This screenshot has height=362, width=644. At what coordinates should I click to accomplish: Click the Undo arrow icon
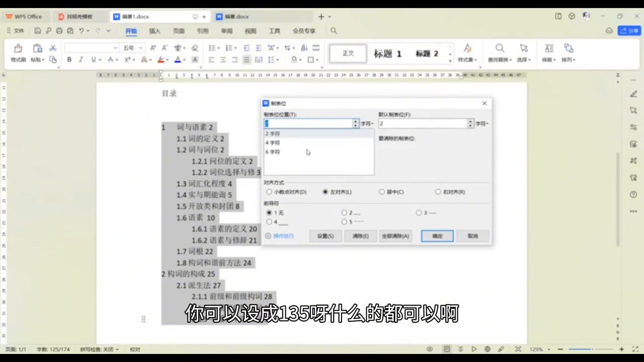pyautogui.click(x=81, y=31)
